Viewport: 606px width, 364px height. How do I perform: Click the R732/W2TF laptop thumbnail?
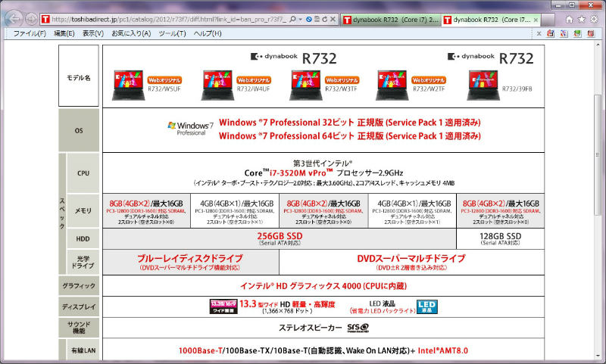pyautogui.click(x=392, y=85)
